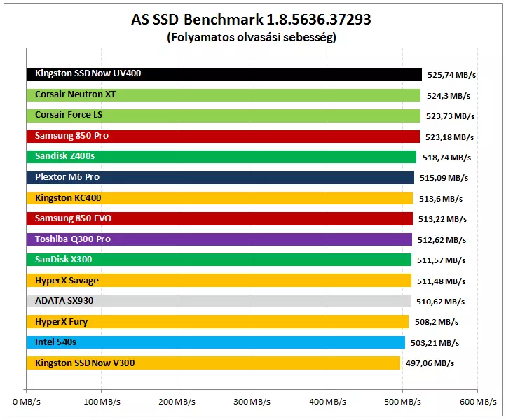
Task: Click the axis label '500 MB/s'
Action: coord(402,402)
